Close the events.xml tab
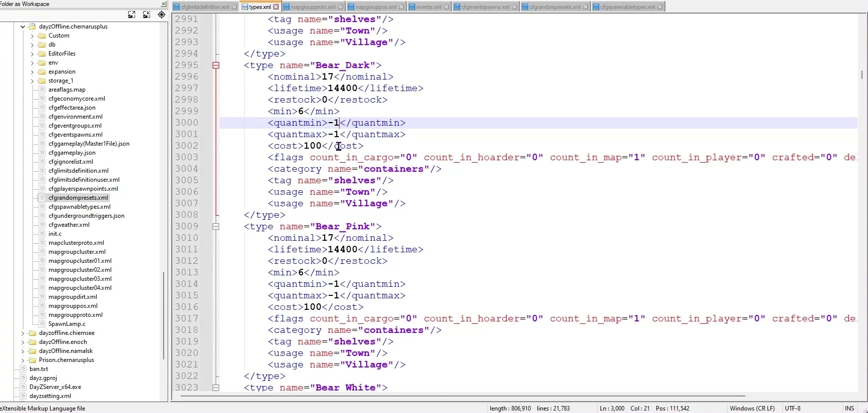 (x=447, y=7)
